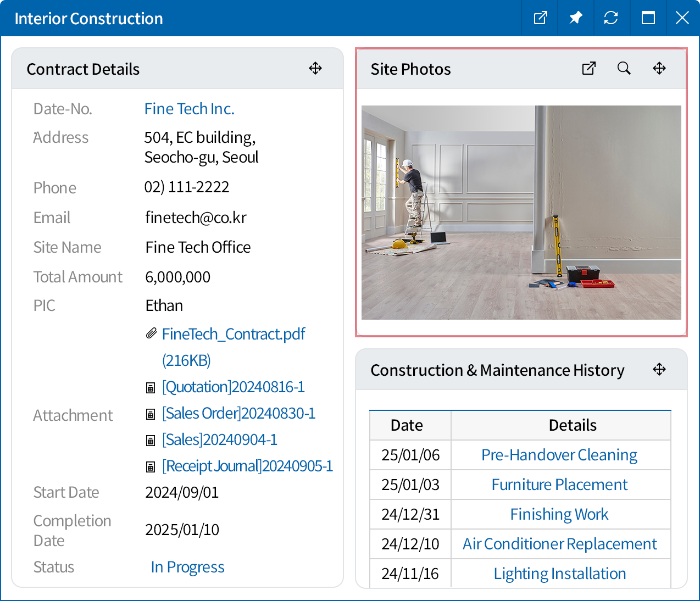Open Lighting Installation history entry
Screen dimensions: 700x601
(x=559, y=574)
